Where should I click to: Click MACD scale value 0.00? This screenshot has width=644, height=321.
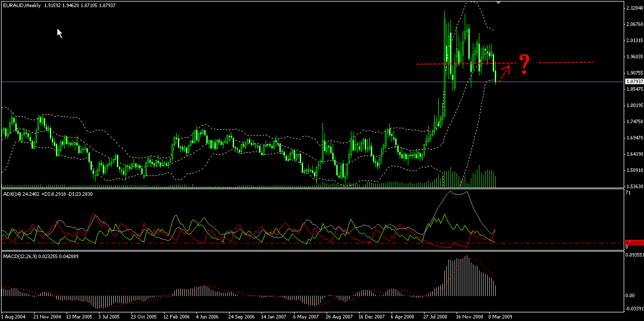click(630, 295)
